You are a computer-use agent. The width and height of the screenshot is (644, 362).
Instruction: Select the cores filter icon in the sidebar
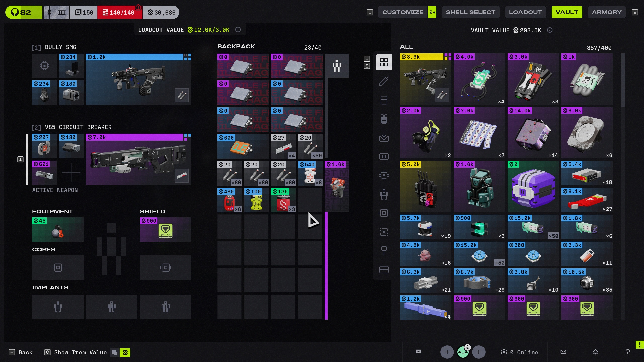click(x=384, y=213)
